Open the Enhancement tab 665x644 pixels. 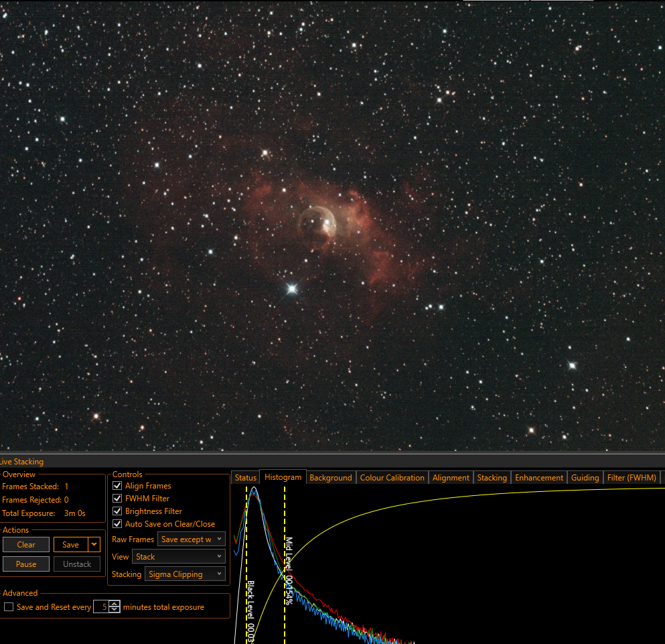click(539, 478)
